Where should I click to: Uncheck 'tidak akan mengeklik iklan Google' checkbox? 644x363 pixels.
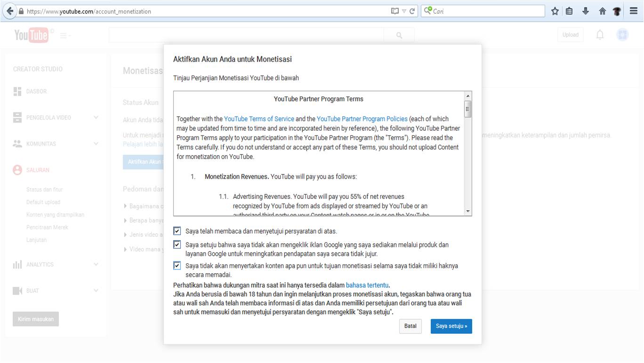[x=177, y=245]
